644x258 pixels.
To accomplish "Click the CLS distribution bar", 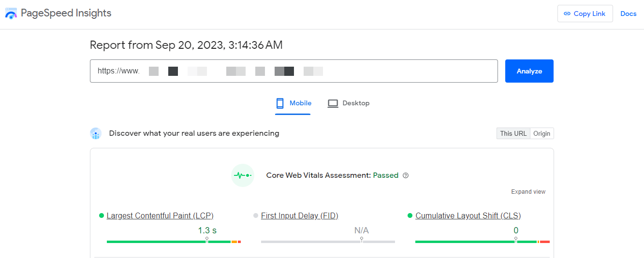I will pyautogui.click(x=483, y=242).
